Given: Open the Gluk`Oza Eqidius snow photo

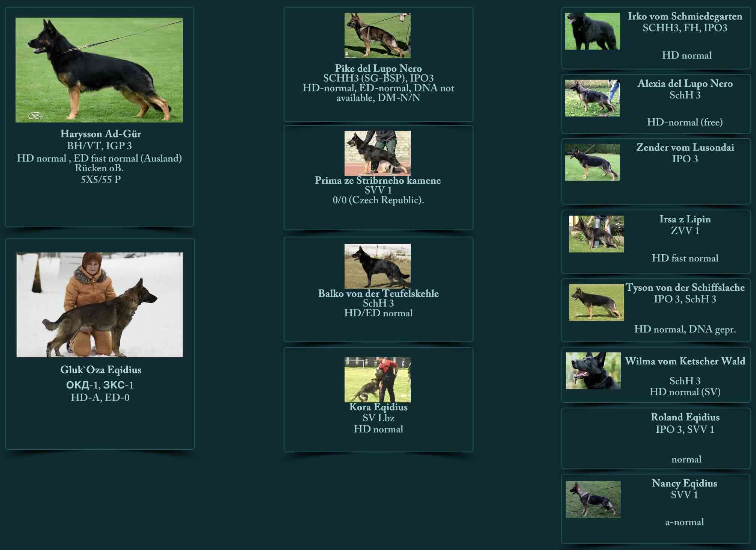Looking at the screenshot, I should (100, 305).
